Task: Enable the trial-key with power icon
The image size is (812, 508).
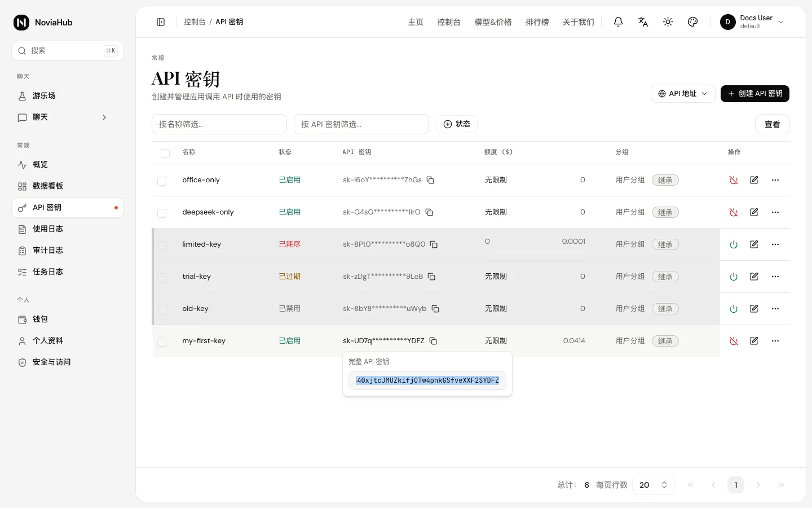Action: coord(734,277)
